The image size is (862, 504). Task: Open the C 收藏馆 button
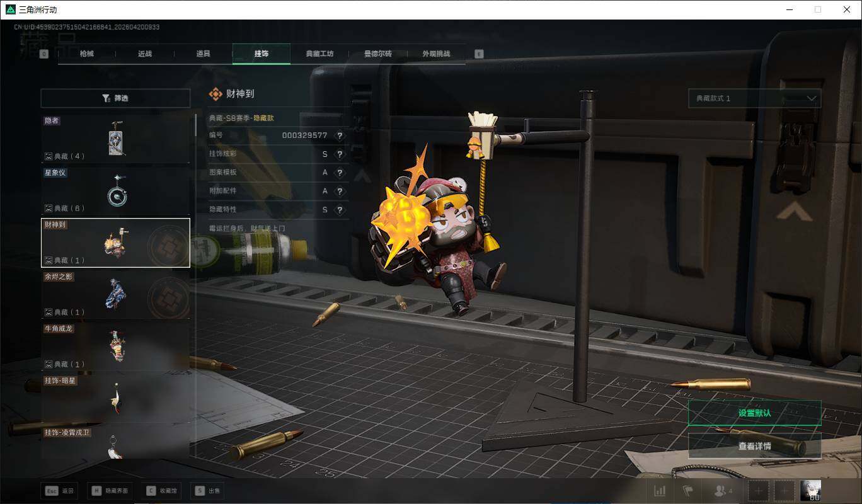point(163,491)
